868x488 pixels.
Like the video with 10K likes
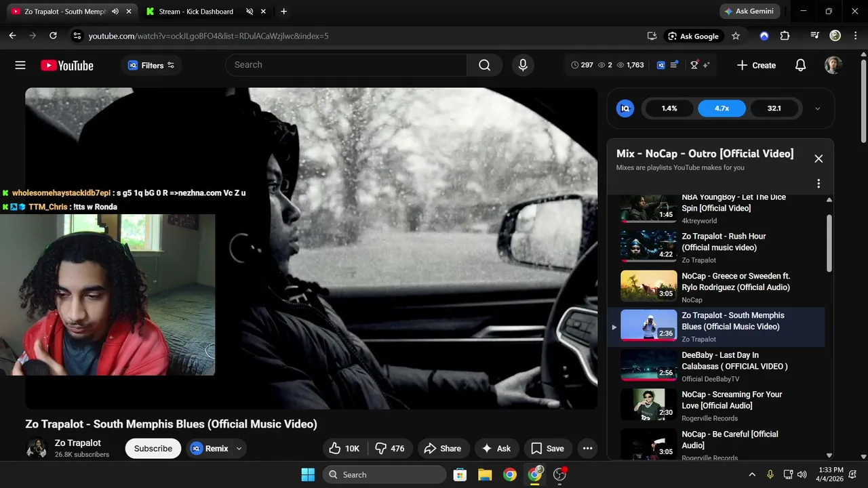pos(344,448)
